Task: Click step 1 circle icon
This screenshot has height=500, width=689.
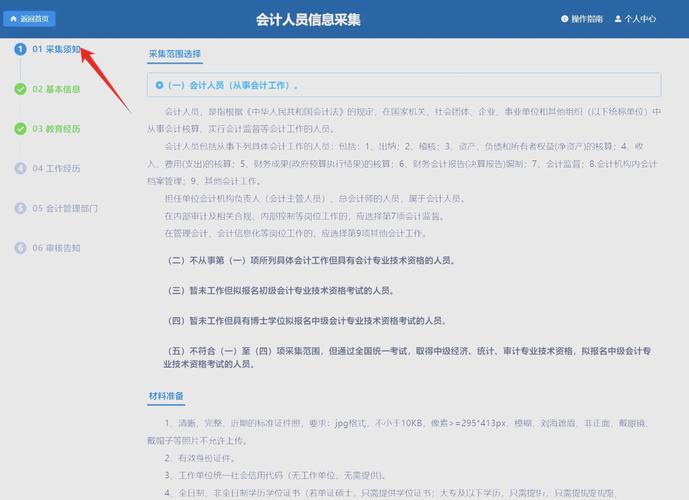Action: coord(20,49)
